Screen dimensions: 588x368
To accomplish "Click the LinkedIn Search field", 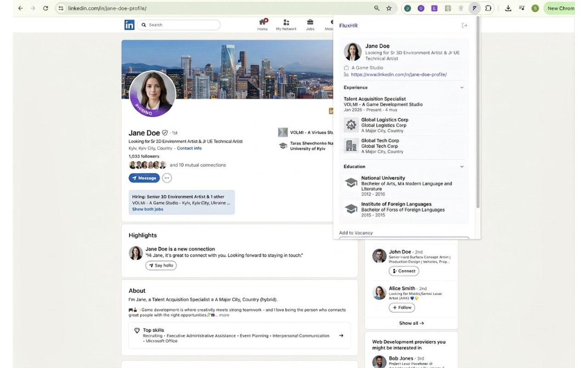I will [x=179, y=25].
